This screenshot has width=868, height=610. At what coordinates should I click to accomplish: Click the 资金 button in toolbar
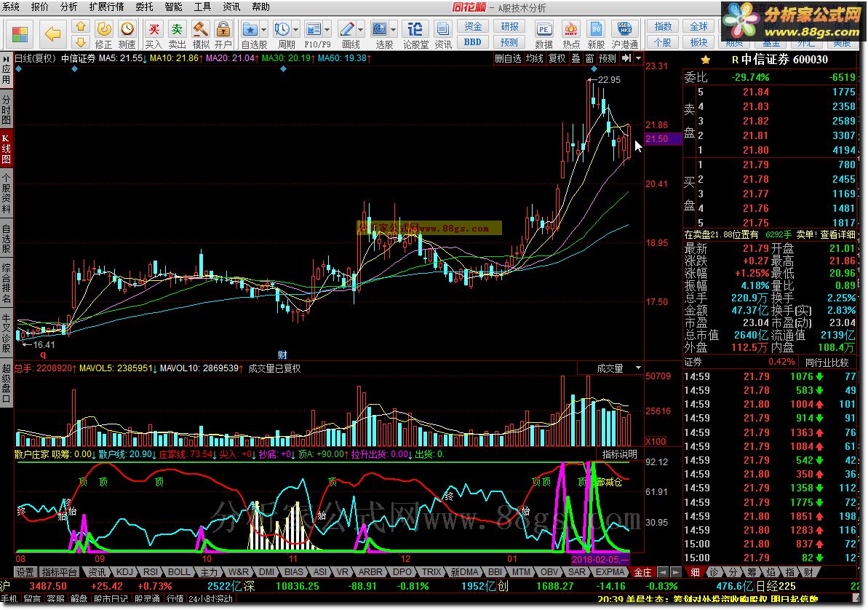coord(473,26)
